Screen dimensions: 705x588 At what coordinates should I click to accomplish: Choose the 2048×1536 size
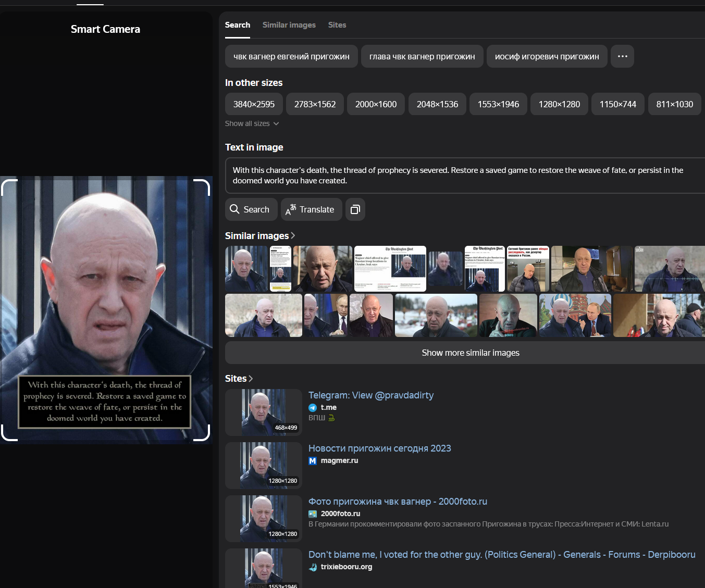[437, 104]
